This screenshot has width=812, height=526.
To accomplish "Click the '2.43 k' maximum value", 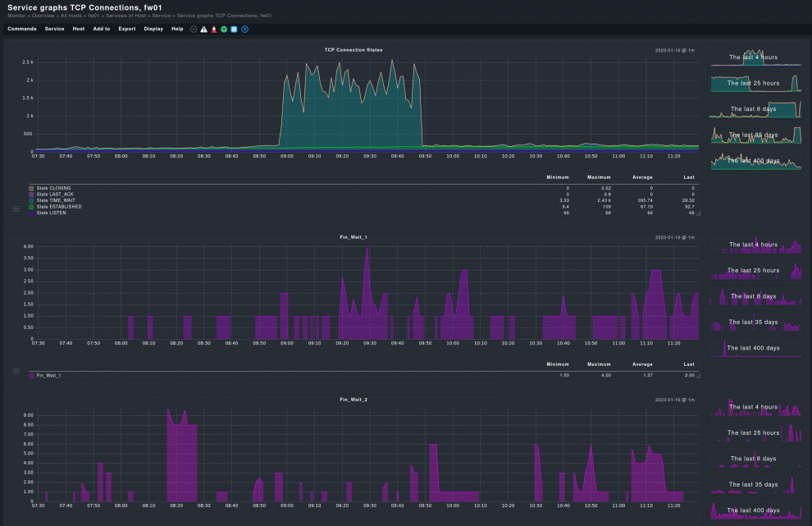I will [604, 200].
